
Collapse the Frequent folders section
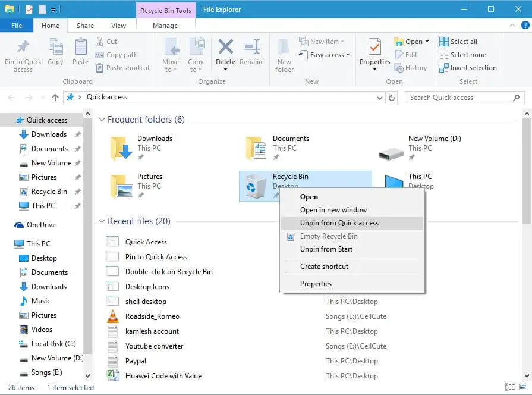102,120
